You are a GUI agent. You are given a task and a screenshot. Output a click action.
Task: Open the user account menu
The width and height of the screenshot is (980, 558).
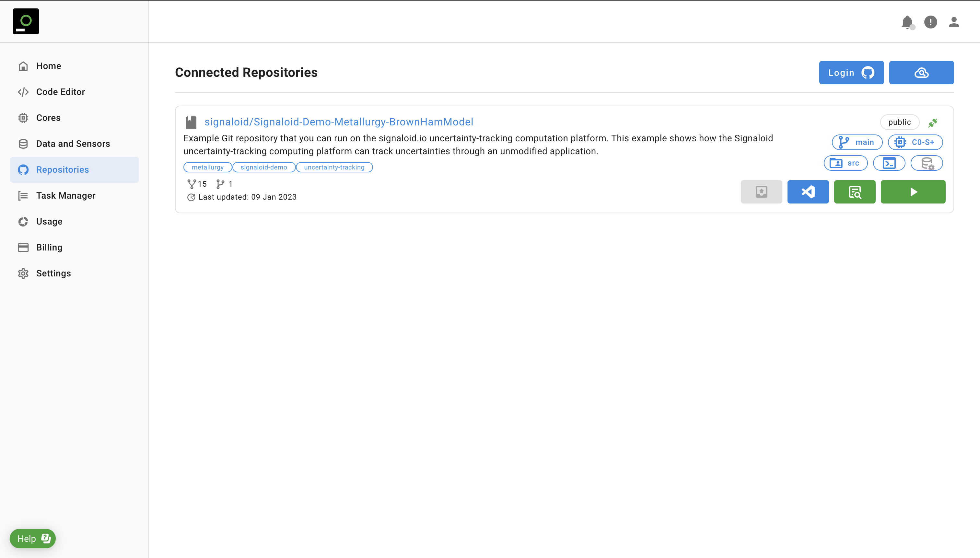coord(954,22)
